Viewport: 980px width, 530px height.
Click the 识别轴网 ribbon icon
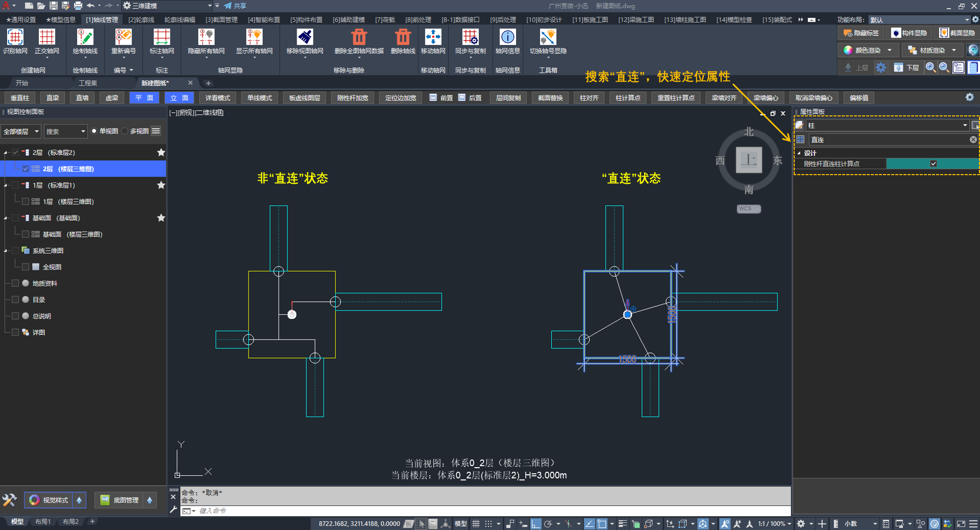click(15, 38)
